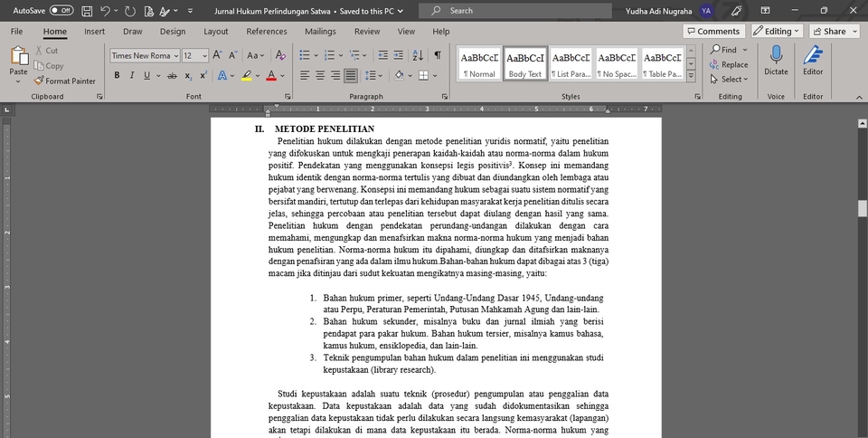Click the ribbon display options icon
868x438 pixels.
tap(765, 11)
